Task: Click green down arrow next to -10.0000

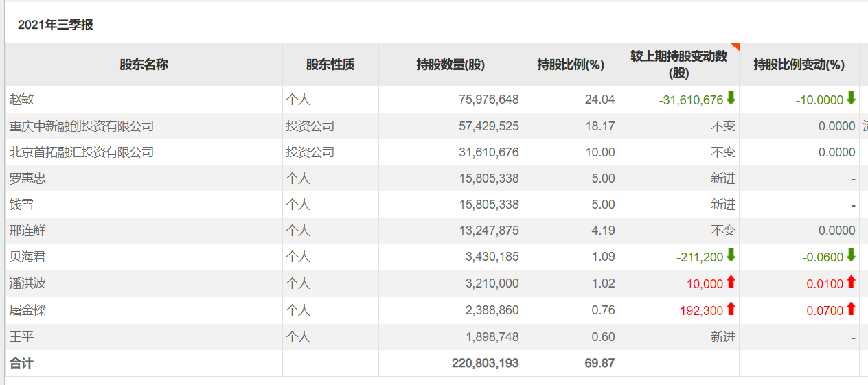Action: (x=851, y=99)
